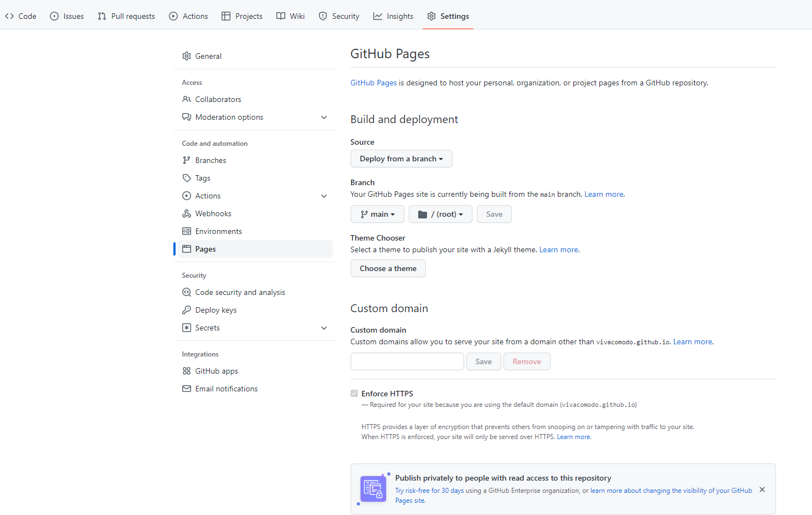Click the Webhooks icon in sidebar
The width and height of the screenshot is (812, 515).
187,213
